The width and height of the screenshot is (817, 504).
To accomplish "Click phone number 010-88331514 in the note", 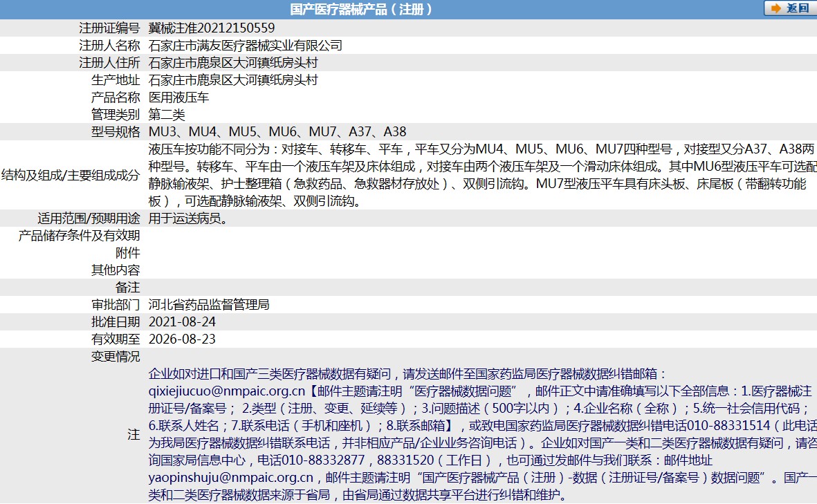I will [728, 425].
